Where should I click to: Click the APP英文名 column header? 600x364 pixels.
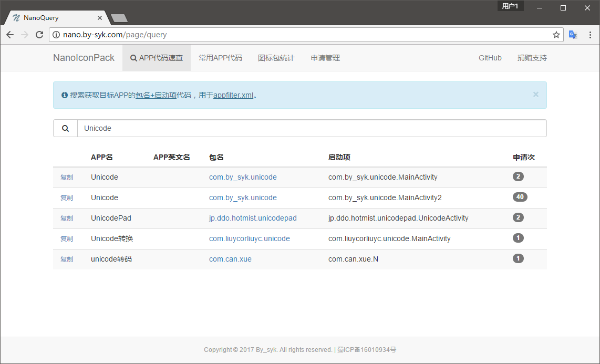click(171, 157)
